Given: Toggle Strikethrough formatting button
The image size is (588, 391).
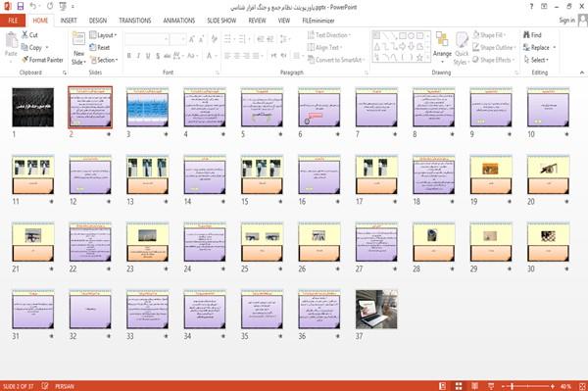Looking at the screenshot, I should [168, 56].
